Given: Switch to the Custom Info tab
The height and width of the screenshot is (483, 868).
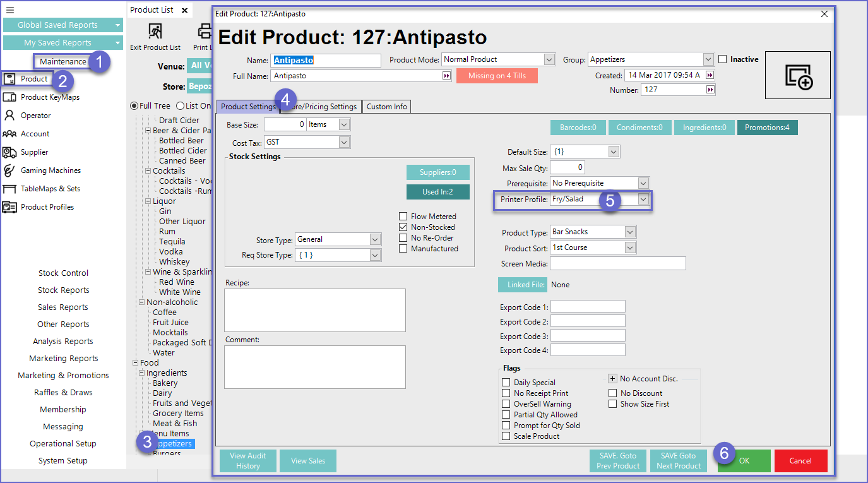Looking at the screenshot, I should click(x=386, y=107).
